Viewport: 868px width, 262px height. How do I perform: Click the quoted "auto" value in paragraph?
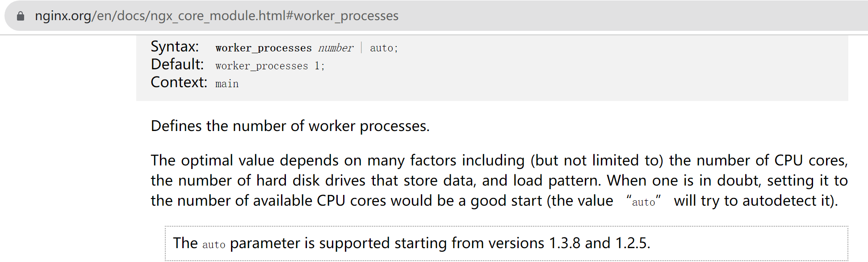pyautogui.click(x=643, y=202)
